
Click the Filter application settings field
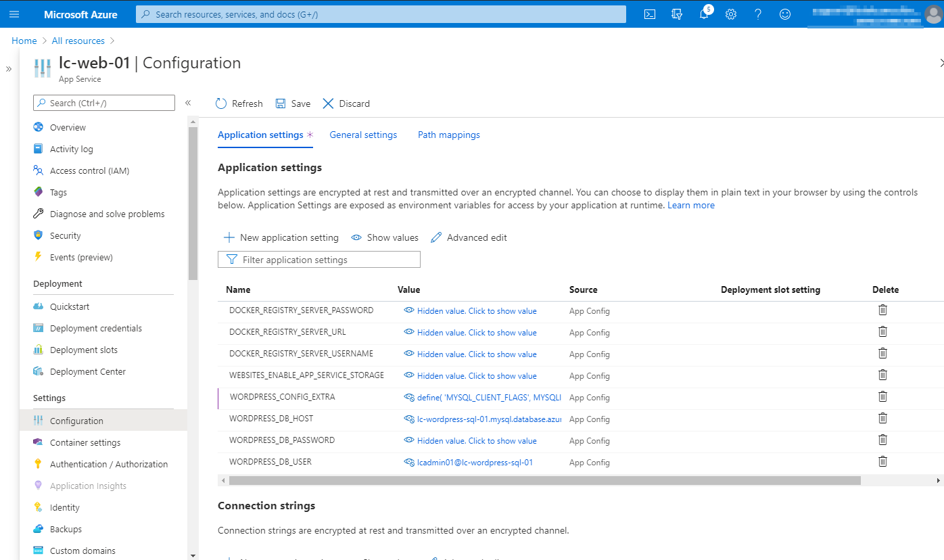(318, 259)
